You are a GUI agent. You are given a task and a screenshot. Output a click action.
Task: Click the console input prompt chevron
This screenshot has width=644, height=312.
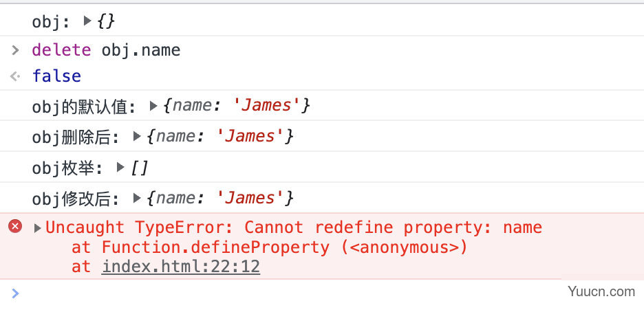(x=15, y=293)
